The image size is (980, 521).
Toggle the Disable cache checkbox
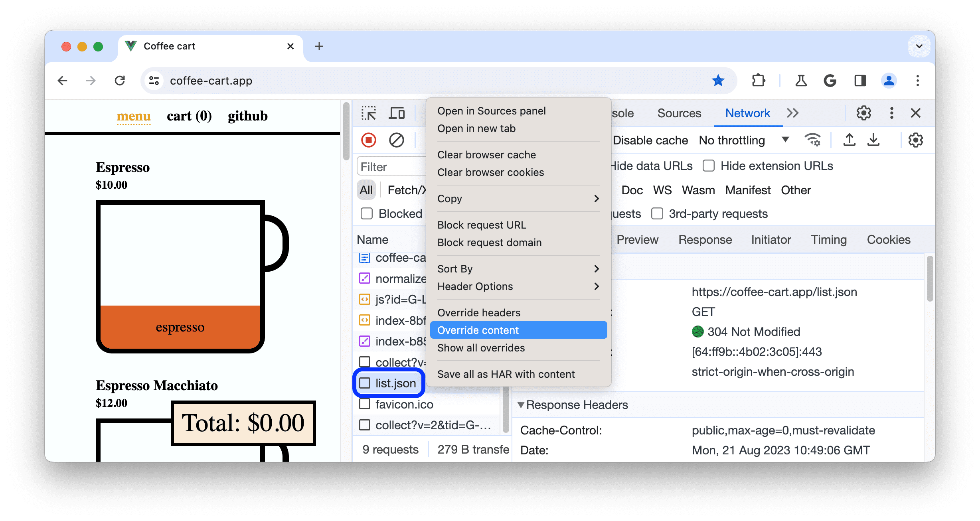point(603,140)
